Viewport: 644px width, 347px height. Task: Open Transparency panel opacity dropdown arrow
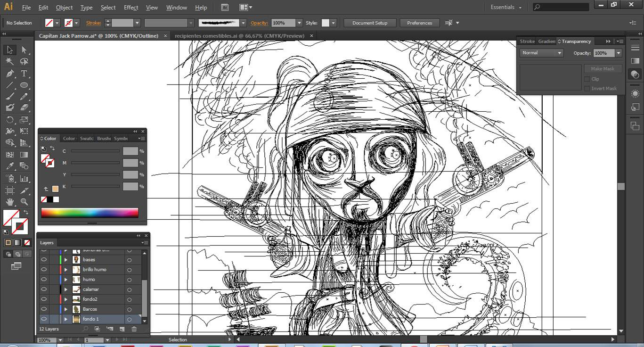(619, 53)
